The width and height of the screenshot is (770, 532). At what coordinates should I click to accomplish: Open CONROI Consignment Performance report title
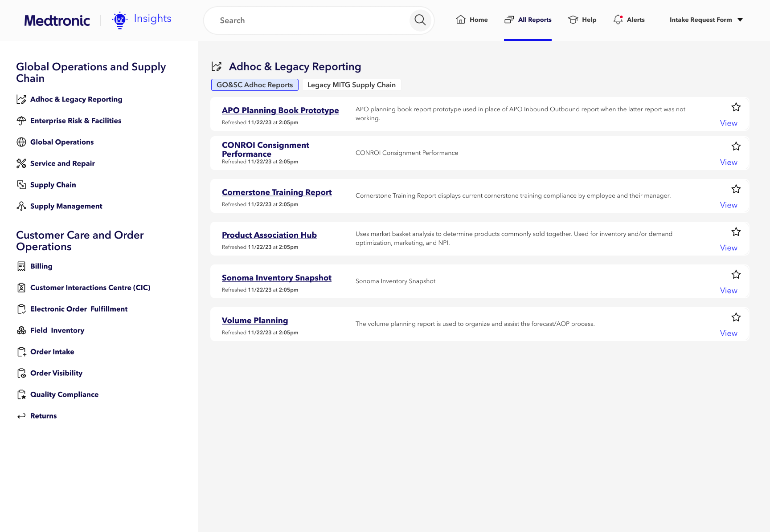point(266,150)
